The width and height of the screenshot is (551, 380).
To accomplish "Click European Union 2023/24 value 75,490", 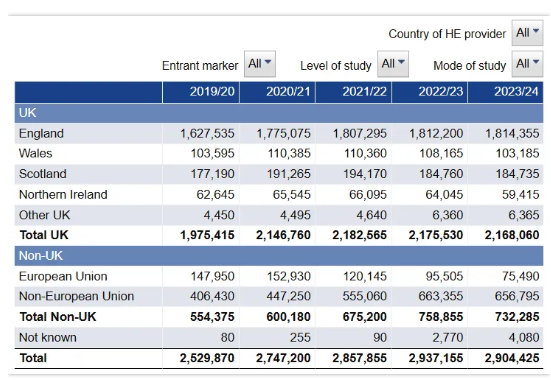I will [521, 276].
